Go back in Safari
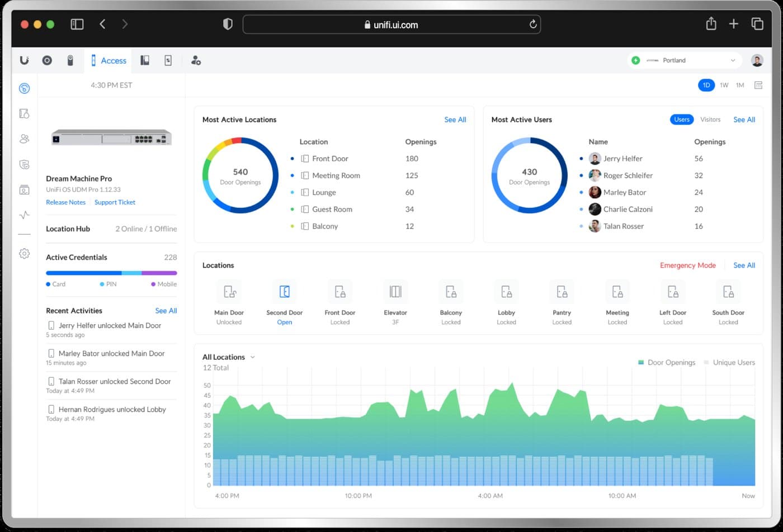 tap(102, 24)
